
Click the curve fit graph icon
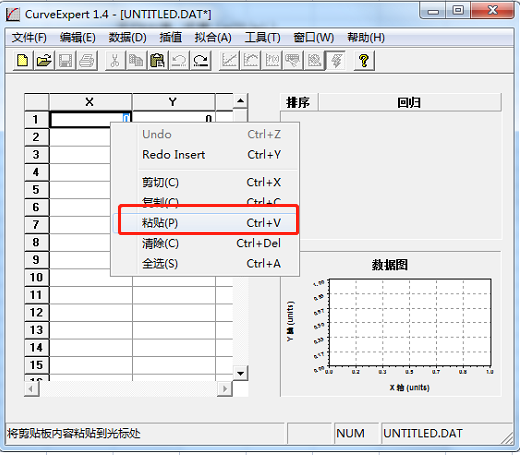tap(251, 61)
